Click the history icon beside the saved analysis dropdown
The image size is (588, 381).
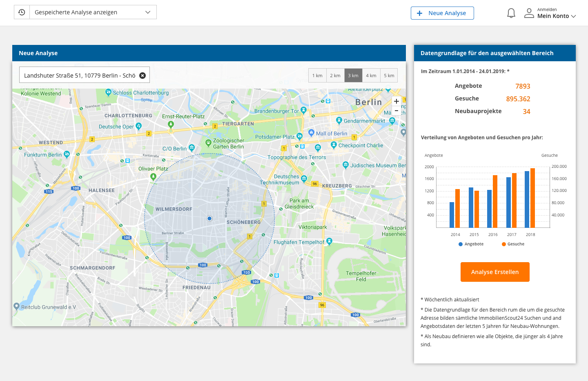pyautogui.click(x=21, y=12)
